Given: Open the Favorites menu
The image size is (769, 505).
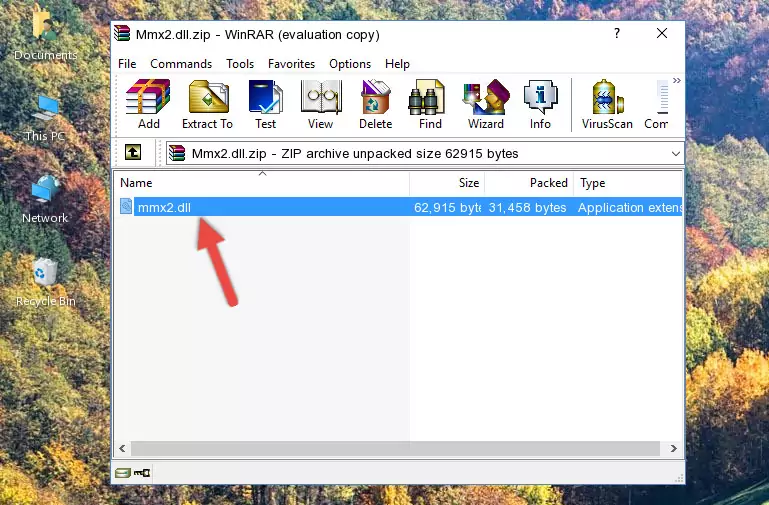Looking at the screenshot, I should tap(291, 64).
